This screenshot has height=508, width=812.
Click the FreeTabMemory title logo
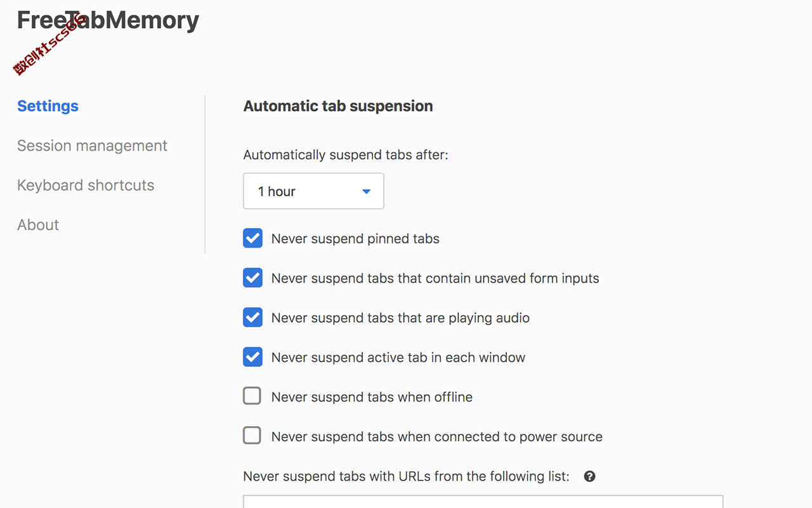108,20
